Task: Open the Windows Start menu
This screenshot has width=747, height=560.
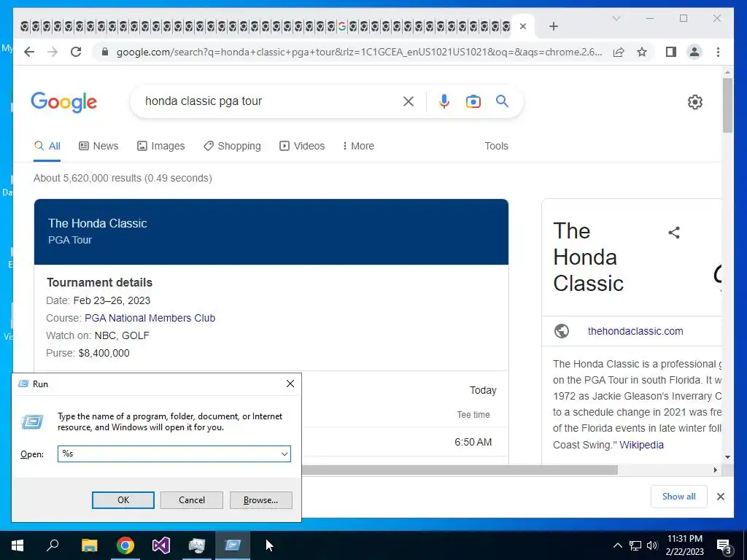Action: coord(18,545)
